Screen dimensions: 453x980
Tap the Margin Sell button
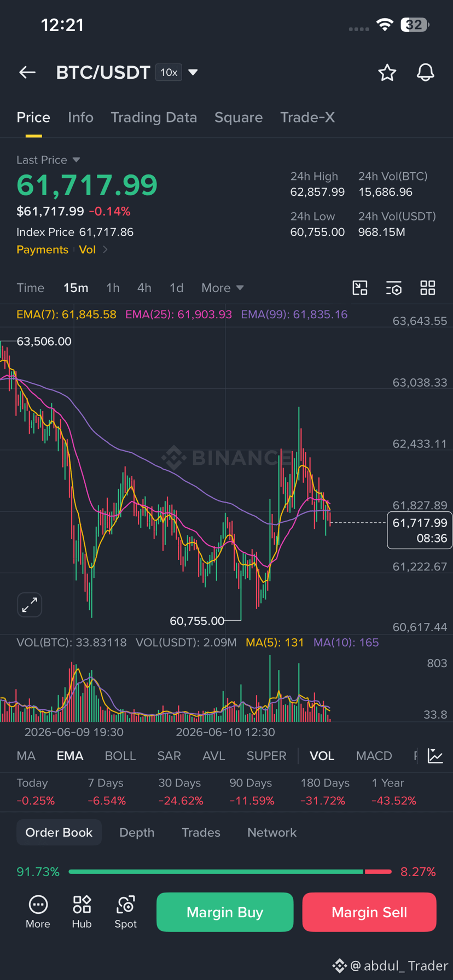pyautogui.click(x=369, y=912)
